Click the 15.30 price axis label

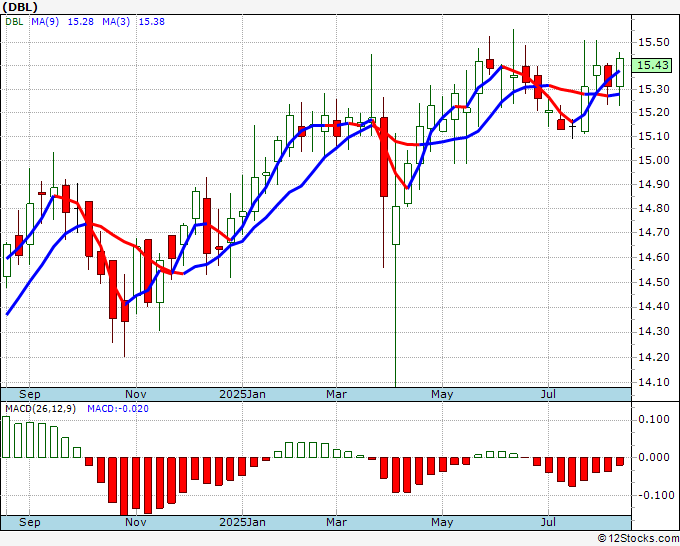pyautogui.click(x=653, y=89)
